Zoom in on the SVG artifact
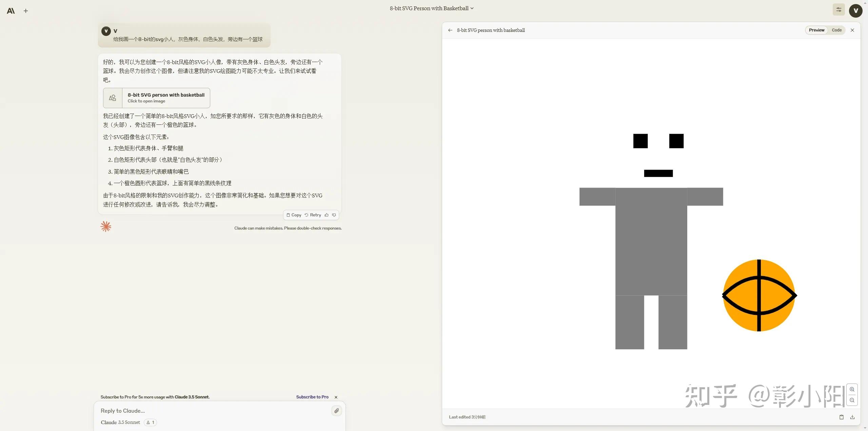Image resolution: width=868 pixels, height=431 pixels. [853, 390]
